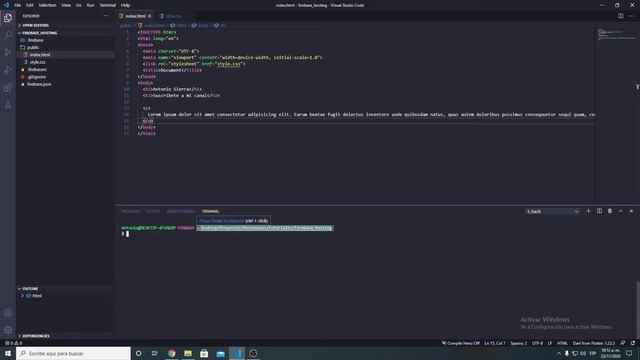Split the terminal panel
The width and height of the screenshot is (640, 360).
[x=599, y=211]
